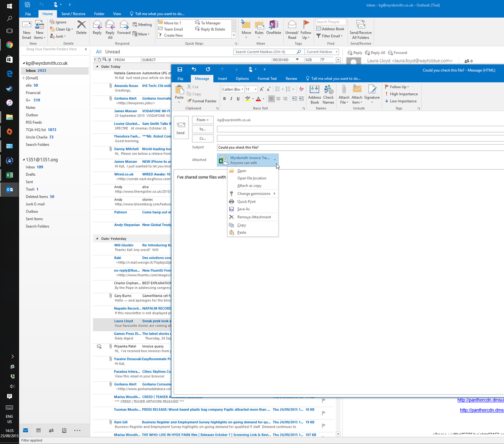Switch to the Insert ribbon tab
Screen dimensions: 504x444
coord(222,78)
